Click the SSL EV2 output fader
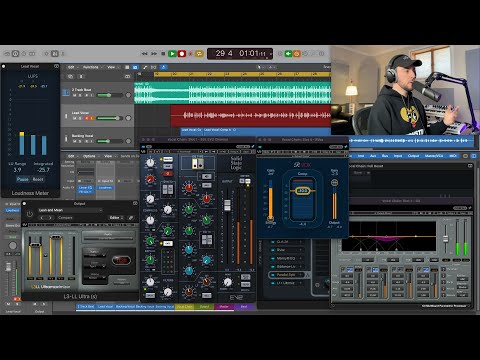Viewport: 480px width, 360px height. click(x=227, y=205)
